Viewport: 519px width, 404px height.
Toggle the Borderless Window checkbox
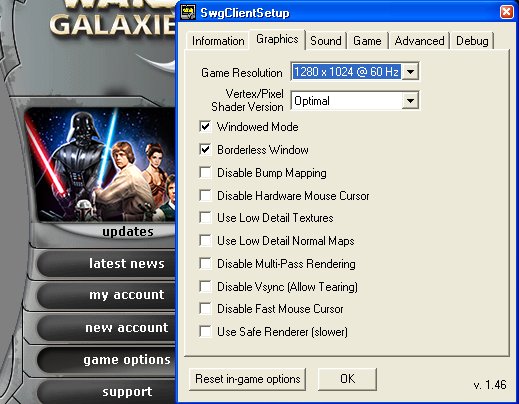(205, 150)
